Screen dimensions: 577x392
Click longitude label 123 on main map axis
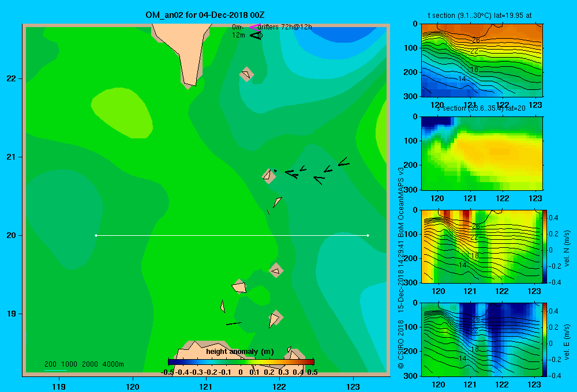(x=353, y=386)
